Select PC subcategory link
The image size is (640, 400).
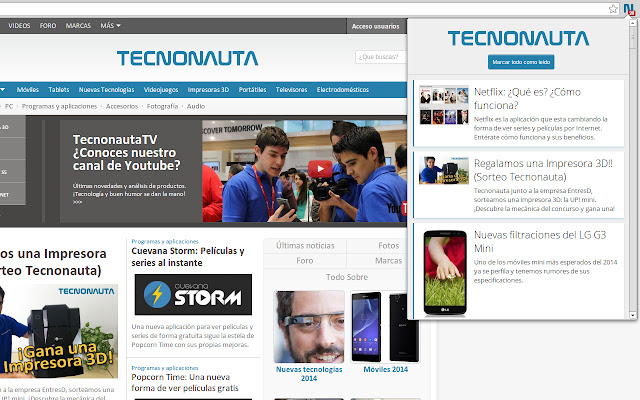coord(9,106)
